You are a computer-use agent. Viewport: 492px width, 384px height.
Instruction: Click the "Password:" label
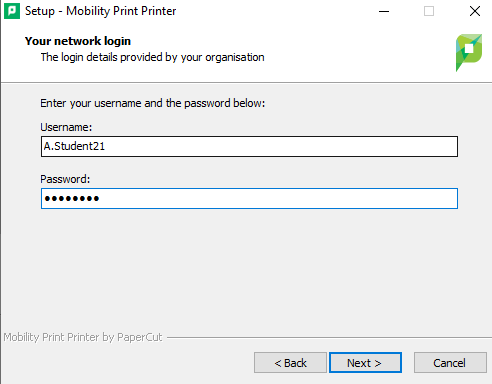click(65, 179)
